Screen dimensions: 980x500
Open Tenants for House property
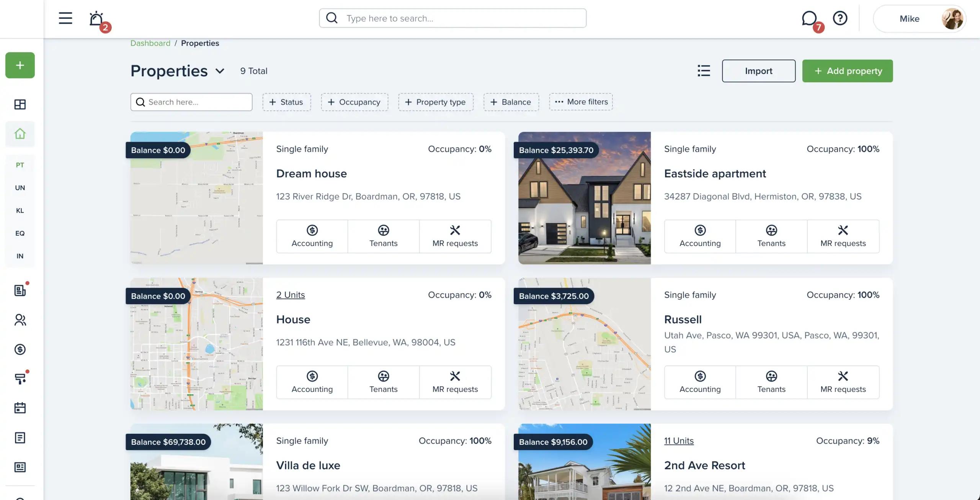coord(383,382)
